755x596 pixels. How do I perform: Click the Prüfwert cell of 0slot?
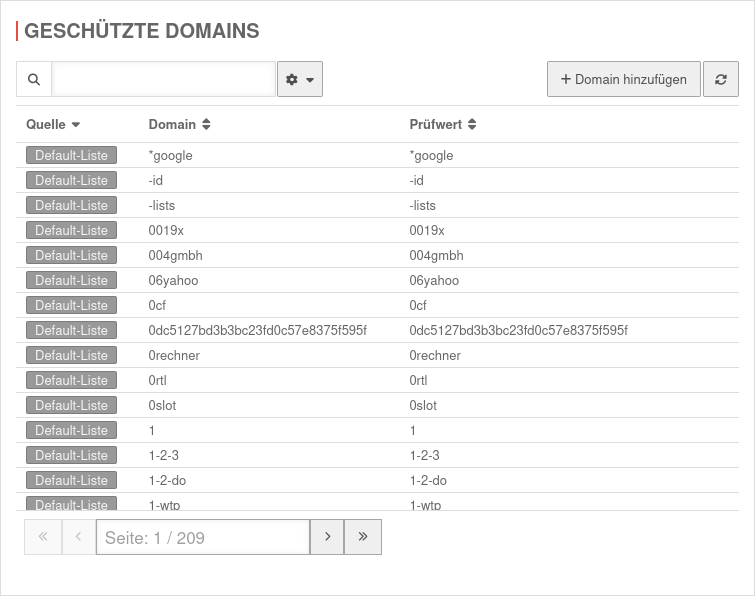pyautogui.click(x=423, y=405)
